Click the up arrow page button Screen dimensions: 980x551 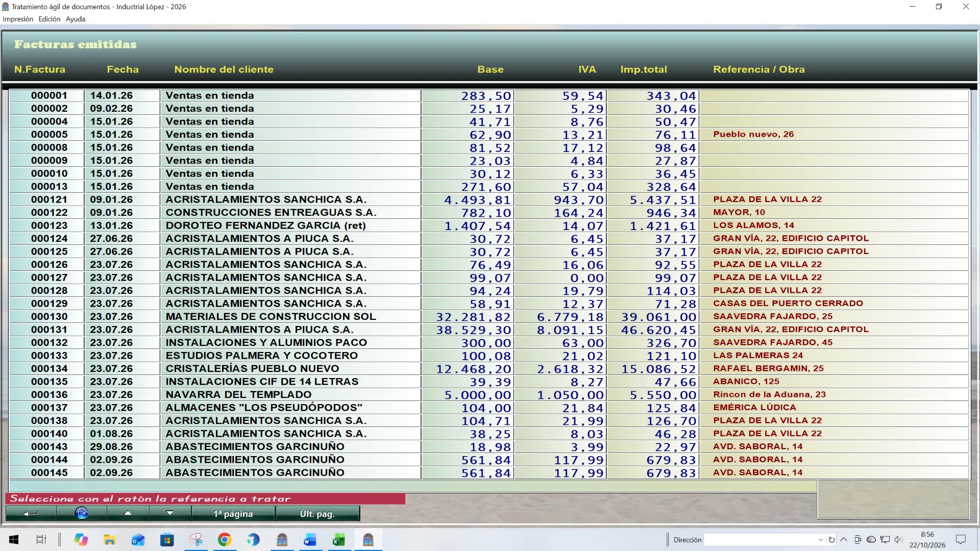click(x=128, y=513)
